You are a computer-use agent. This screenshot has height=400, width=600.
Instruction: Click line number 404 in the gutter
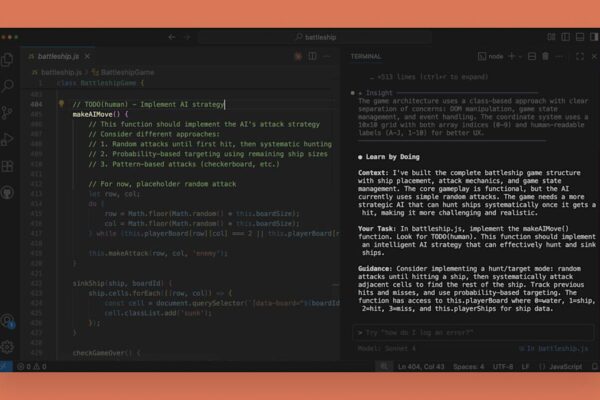(x=36, y=104)
